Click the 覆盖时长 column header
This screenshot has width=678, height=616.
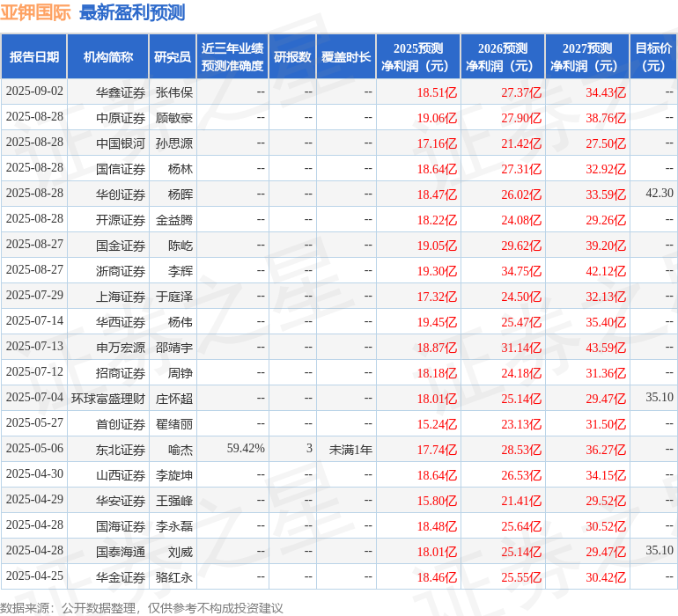(x=346, y=56)
